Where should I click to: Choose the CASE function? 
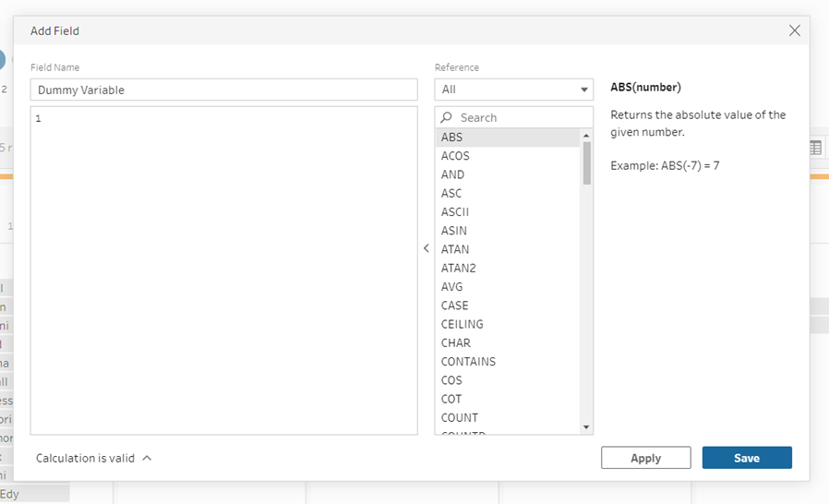tap(454, 306)
